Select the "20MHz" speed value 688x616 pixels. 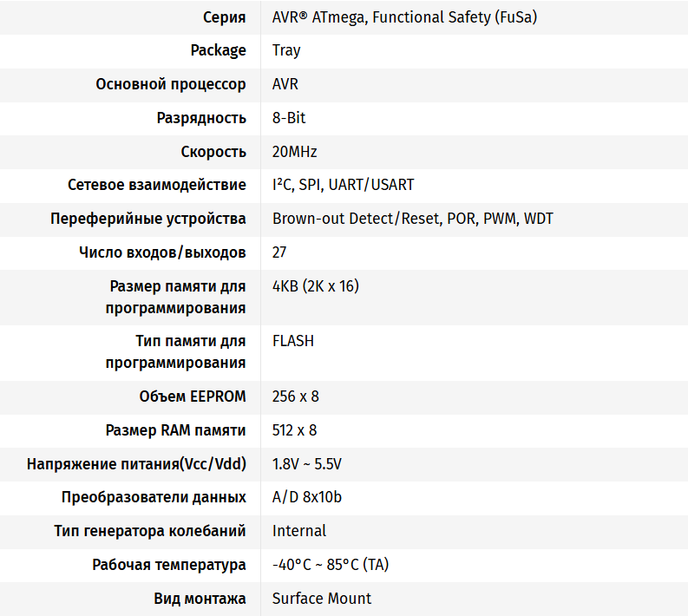tap(295, 152)
